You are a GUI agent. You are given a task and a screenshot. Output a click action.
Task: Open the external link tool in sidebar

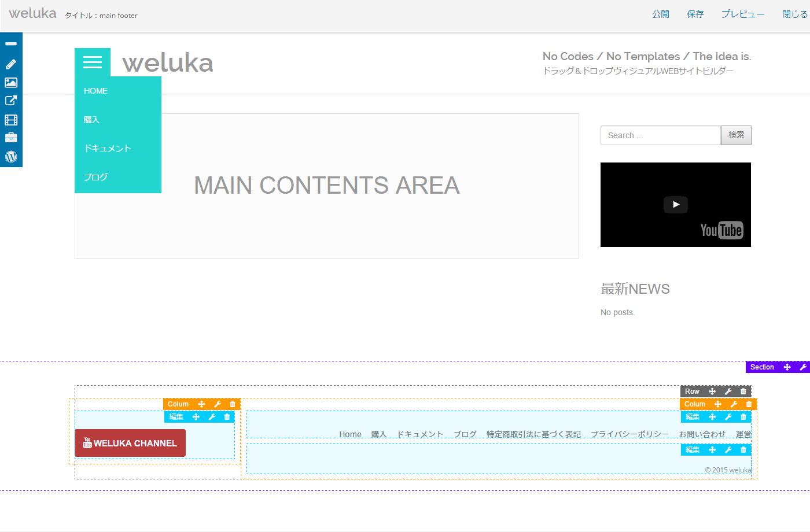(11, 101)
